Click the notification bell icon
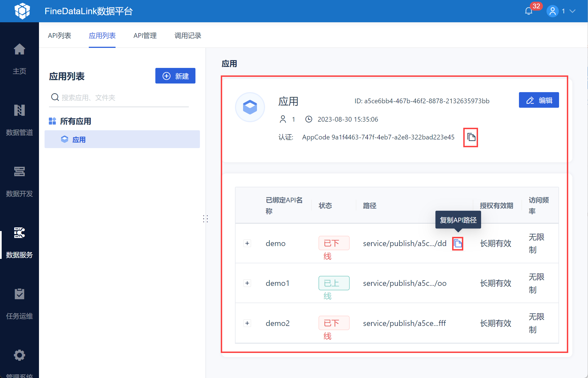 pyautogui.click(x=528, y=11)
